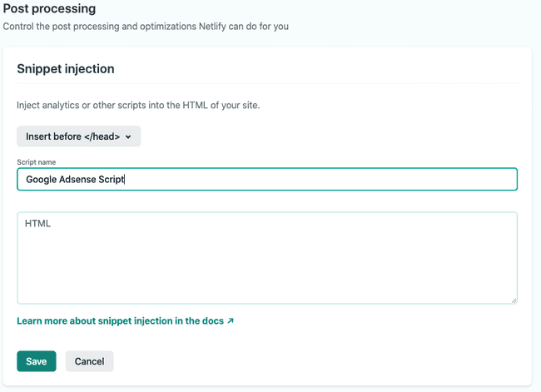Viewport: 541px width, 392px height.
Task: Click inside the HTML snippet textarea
Action: (x=267, y=258)
